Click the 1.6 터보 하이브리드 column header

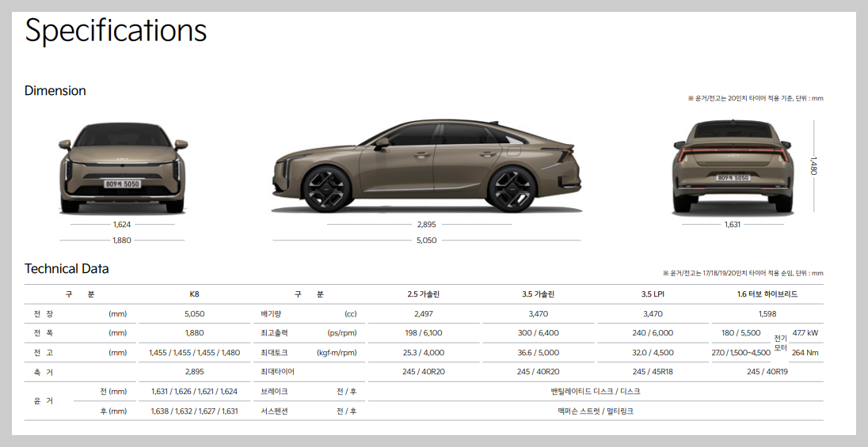[767, 294]
